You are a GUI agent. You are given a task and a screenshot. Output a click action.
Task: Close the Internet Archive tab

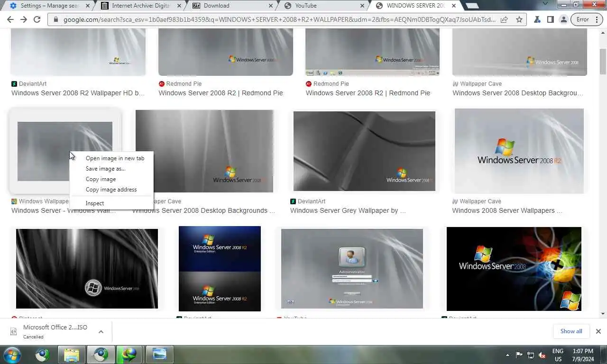(x=178, y=6)
